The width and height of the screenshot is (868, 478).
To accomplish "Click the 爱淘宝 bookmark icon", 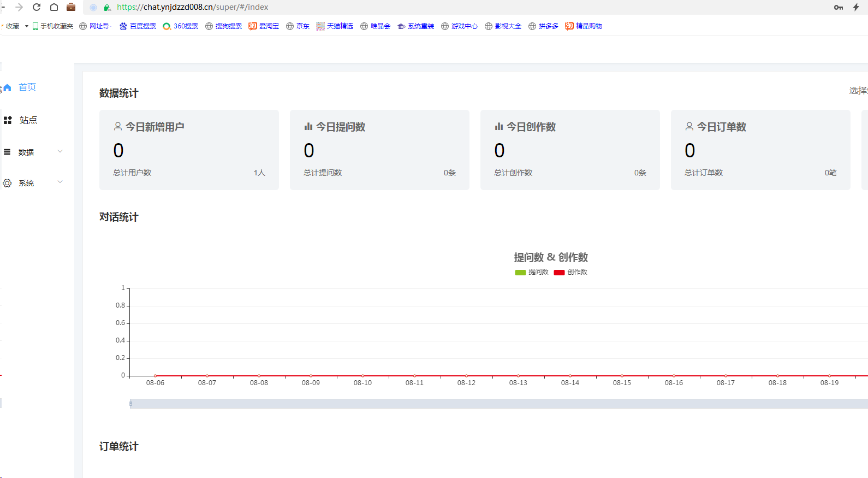I will 253,26.
